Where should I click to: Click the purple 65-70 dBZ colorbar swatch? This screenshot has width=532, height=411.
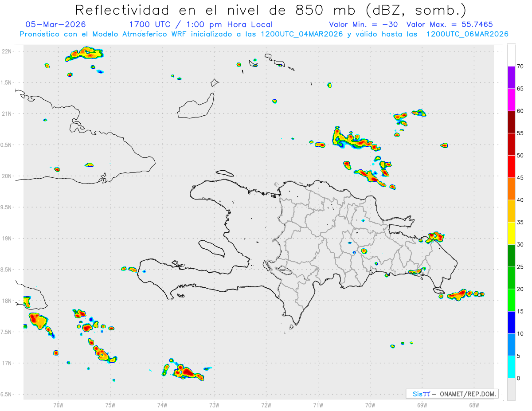click(511, 78)
